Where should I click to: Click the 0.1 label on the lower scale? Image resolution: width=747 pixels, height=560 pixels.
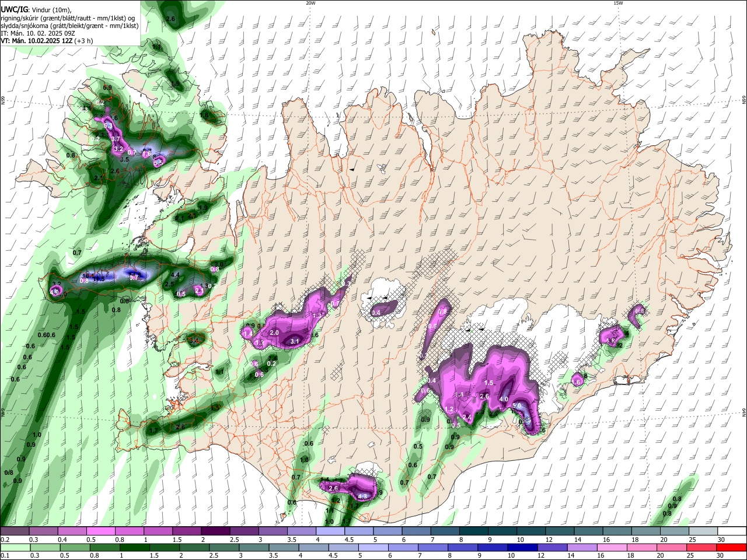click(x=5, y=556)
